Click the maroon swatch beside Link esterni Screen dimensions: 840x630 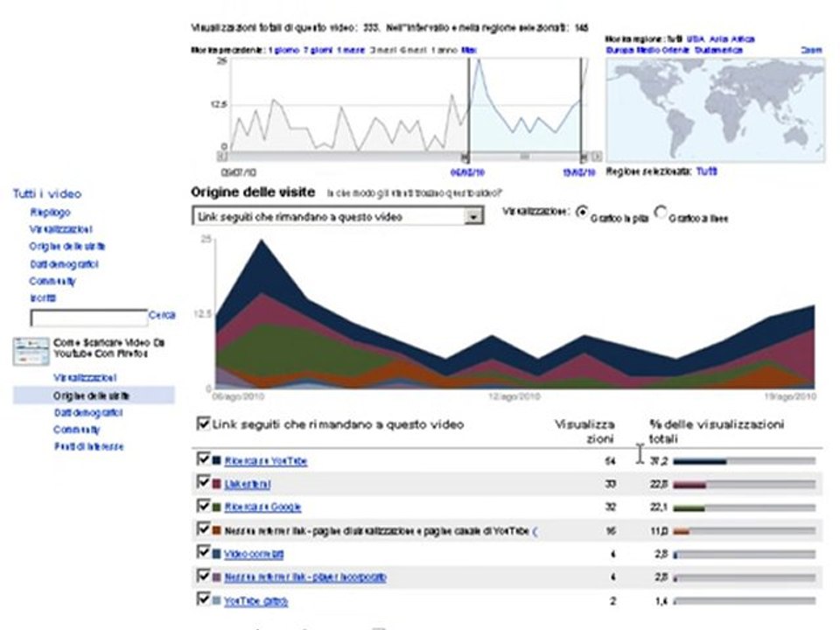[x=216, y=484]
